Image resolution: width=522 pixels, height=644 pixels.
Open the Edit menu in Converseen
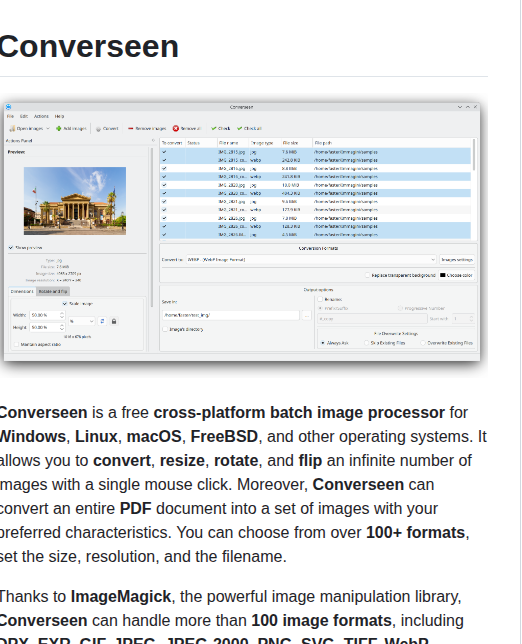[24, 116]
